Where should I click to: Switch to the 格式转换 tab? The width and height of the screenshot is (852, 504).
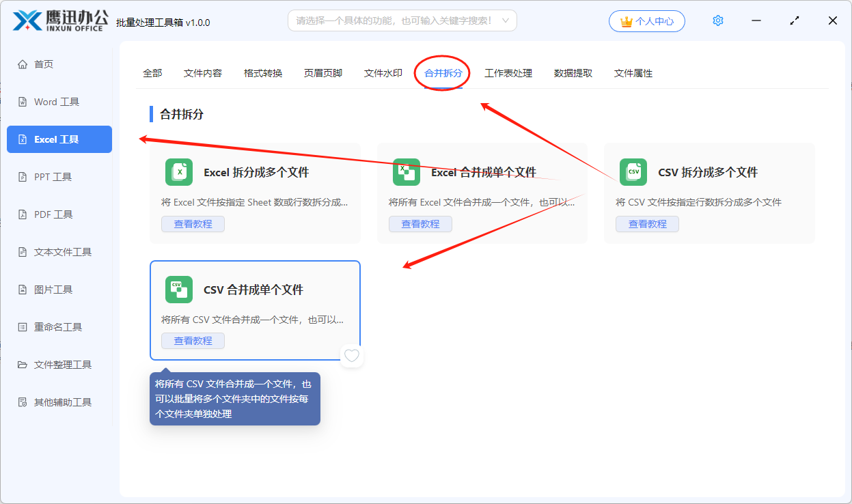click(262, 72)
